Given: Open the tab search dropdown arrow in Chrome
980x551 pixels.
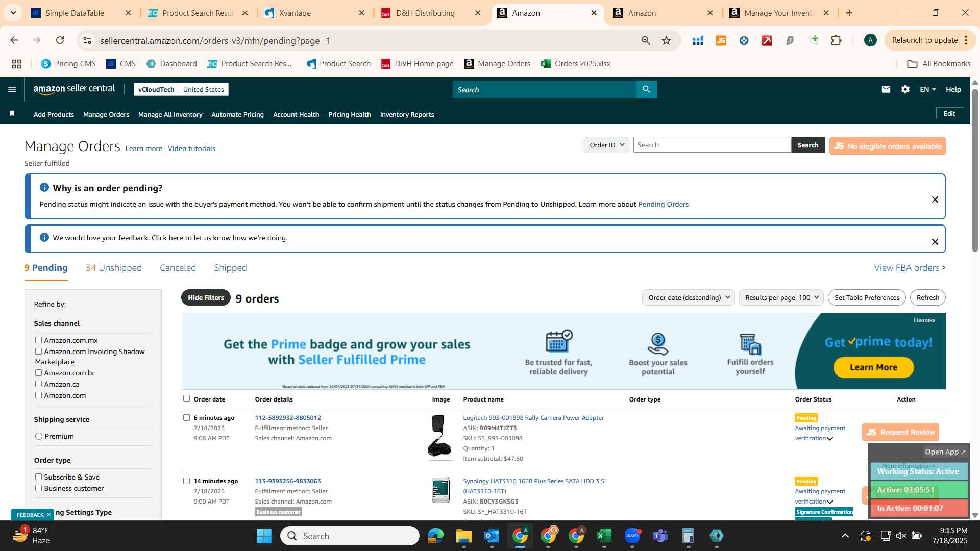Looking at the screenshot, I should (13, 13).
